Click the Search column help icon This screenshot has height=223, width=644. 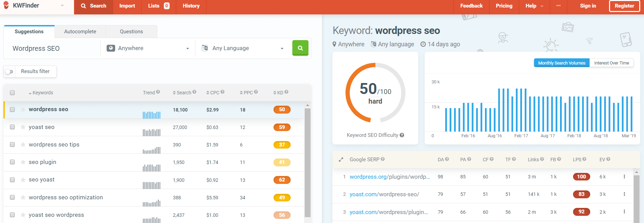click(x=194, y=92)
